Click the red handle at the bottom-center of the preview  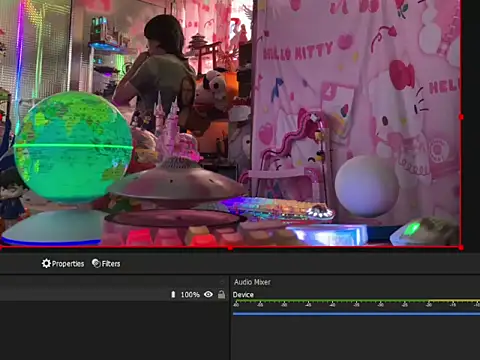(230, 248)
